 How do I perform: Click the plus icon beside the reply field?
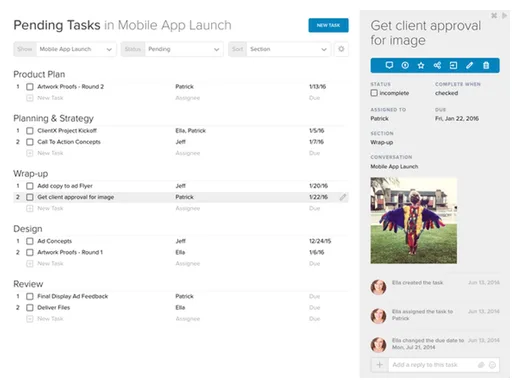coord(380,365)
